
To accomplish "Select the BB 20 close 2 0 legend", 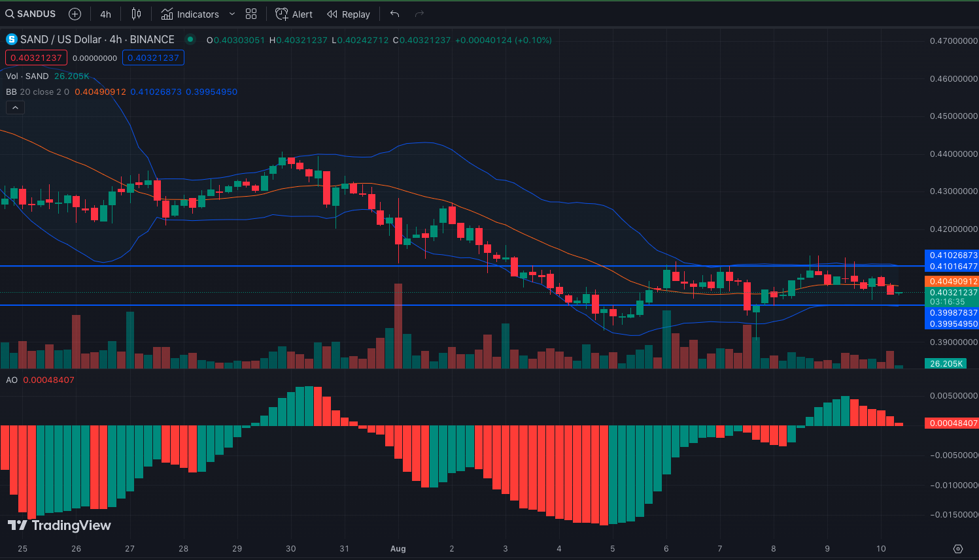I will pyautogui.click(x=38, y=91).
